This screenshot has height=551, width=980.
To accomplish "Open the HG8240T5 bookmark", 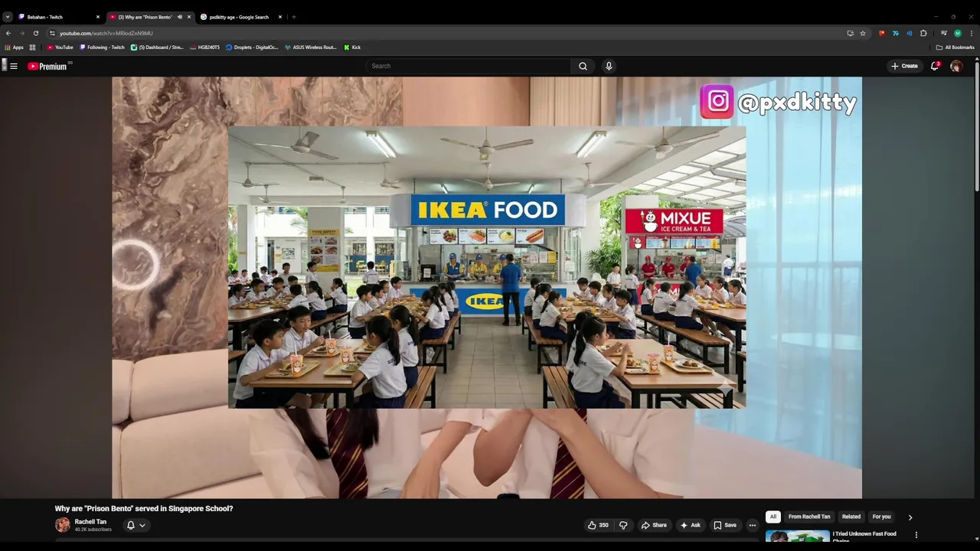I will [x=204, y=47].
